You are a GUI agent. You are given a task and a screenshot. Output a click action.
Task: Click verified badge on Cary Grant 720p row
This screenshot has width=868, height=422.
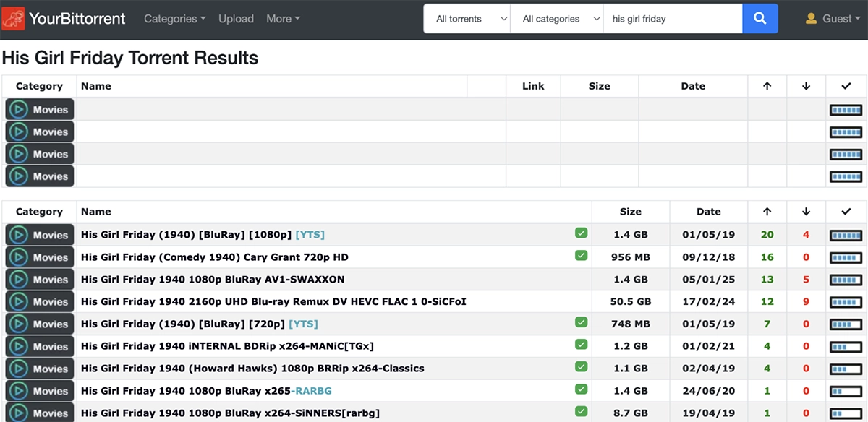point(581,256)
